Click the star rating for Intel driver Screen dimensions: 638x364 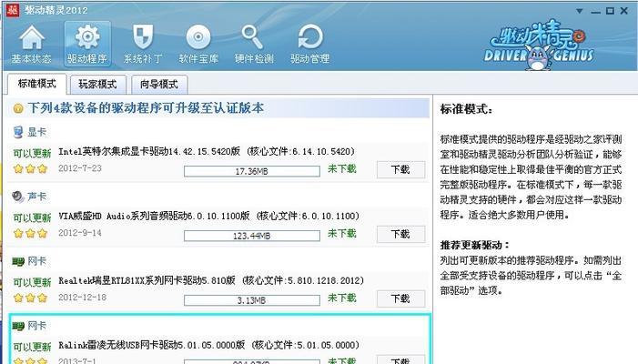click(31, 168)
